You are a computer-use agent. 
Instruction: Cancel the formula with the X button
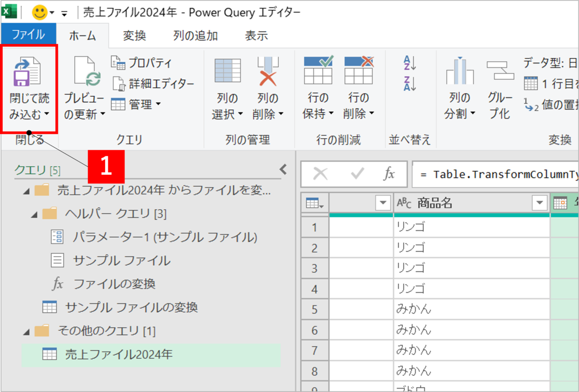320,174
